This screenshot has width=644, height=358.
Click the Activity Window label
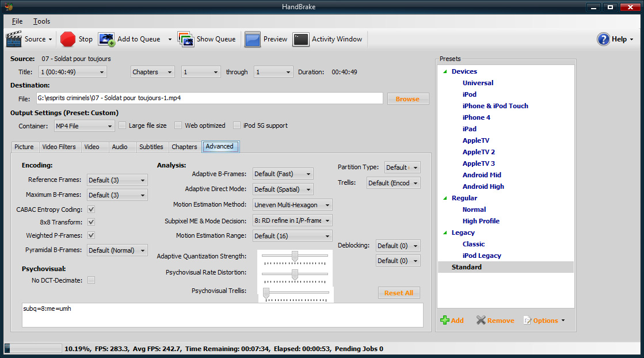click(x=337, y=39)
